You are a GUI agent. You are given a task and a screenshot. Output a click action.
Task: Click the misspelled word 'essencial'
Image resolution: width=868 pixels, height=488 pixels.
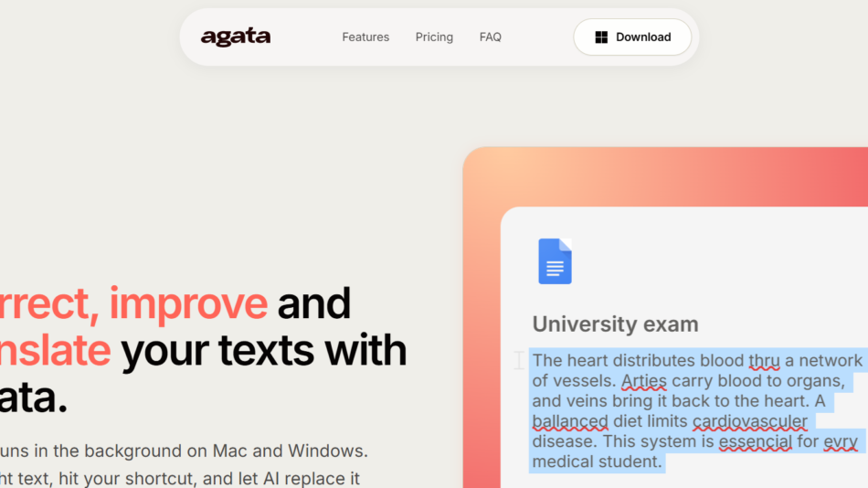point(755,441)
